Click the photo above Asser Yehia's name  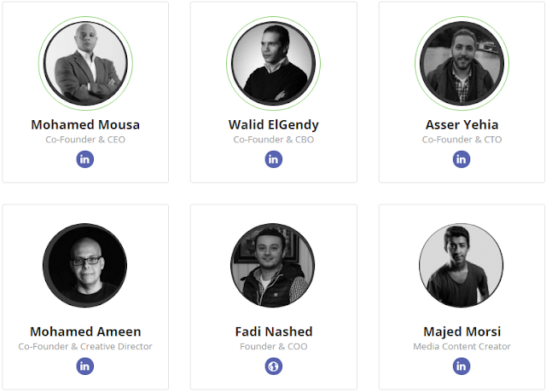[462, 63]
